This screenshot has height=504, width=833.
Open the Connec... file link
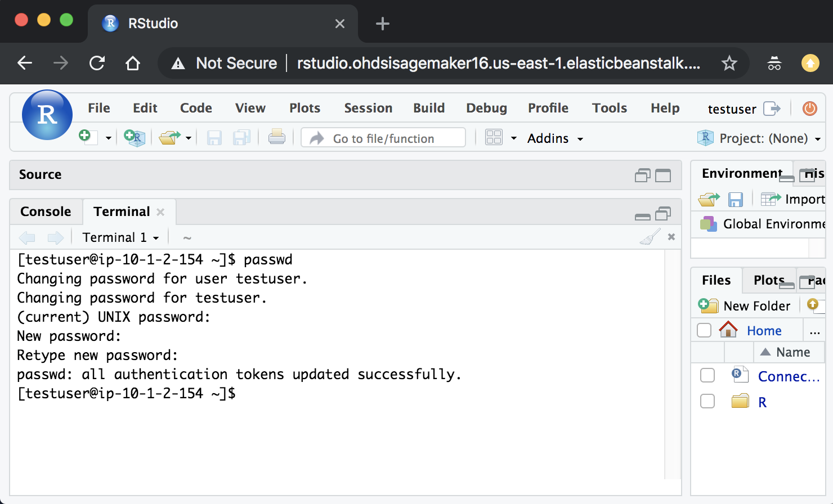click(789, 376)
